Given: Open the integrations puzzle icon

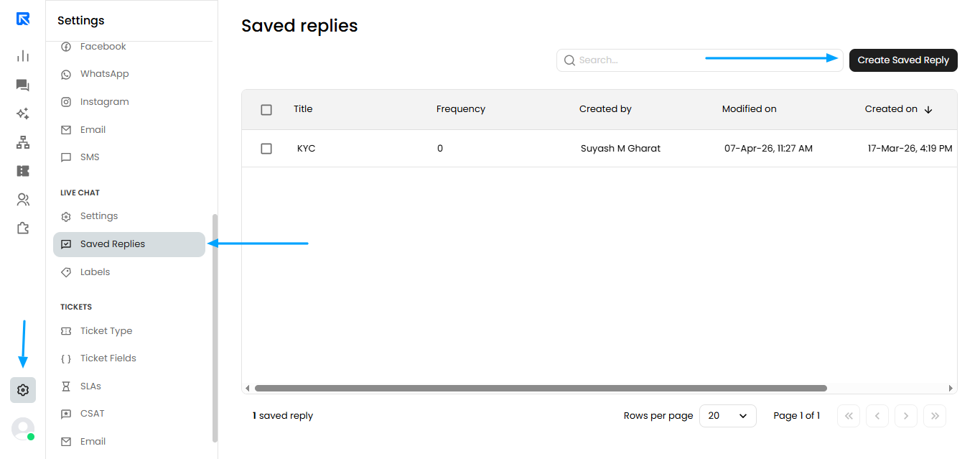Looking at the screenshot, I should (23, 228).
